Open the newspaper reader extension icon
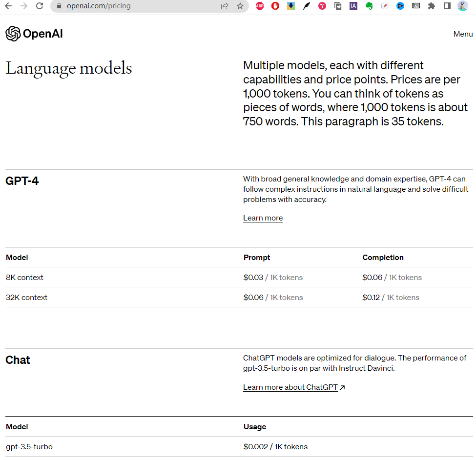This screenshot has width=476, height=460. click(x=416, y=6)
